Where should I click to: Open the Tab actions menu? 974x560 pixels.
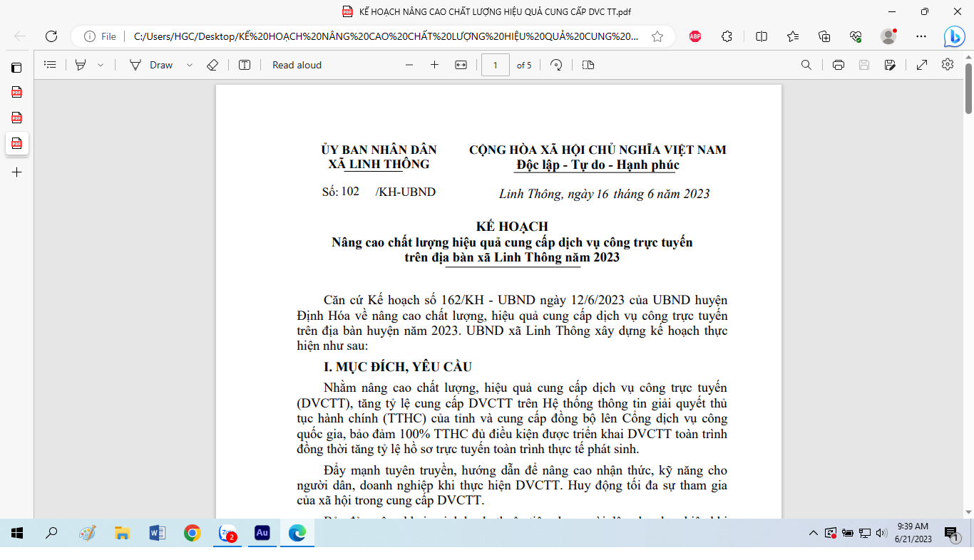pyautogui.click(x=16, y=68)
